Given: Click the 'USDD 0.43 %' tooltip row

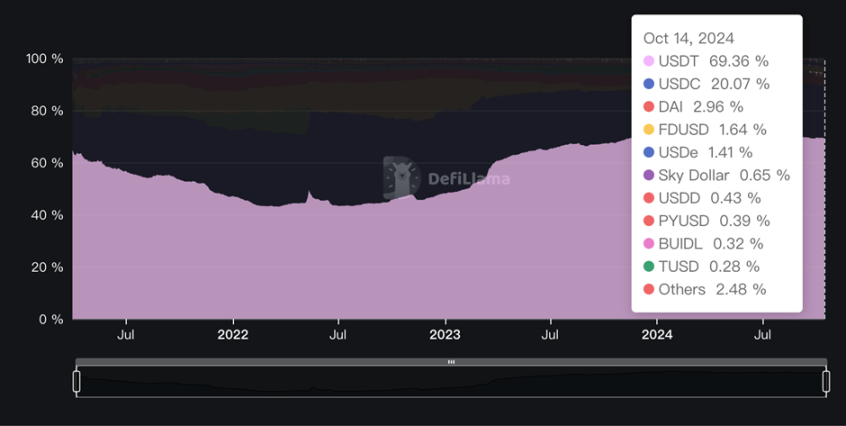Looking at the screenshot, I should click(x=702, y=198).
